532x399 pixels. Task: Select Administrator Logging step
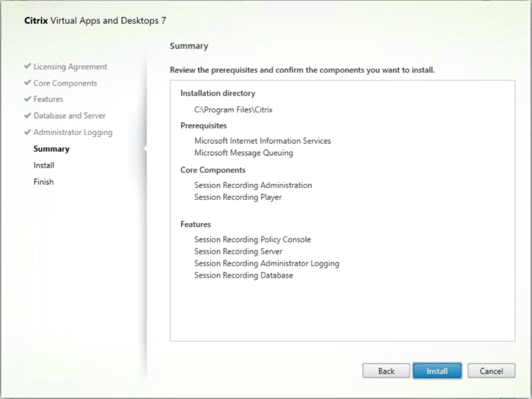[x=73, y=132]
